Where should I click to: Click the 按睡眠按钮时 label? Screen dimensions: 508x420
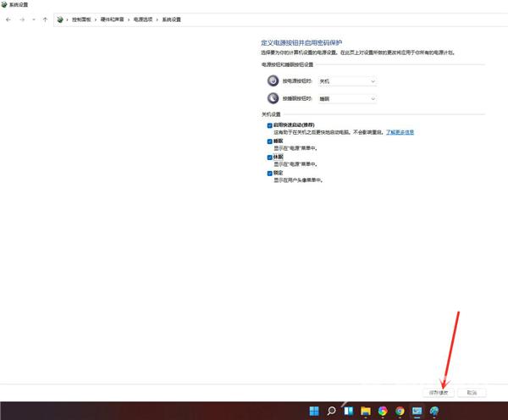tap(297, 98)
